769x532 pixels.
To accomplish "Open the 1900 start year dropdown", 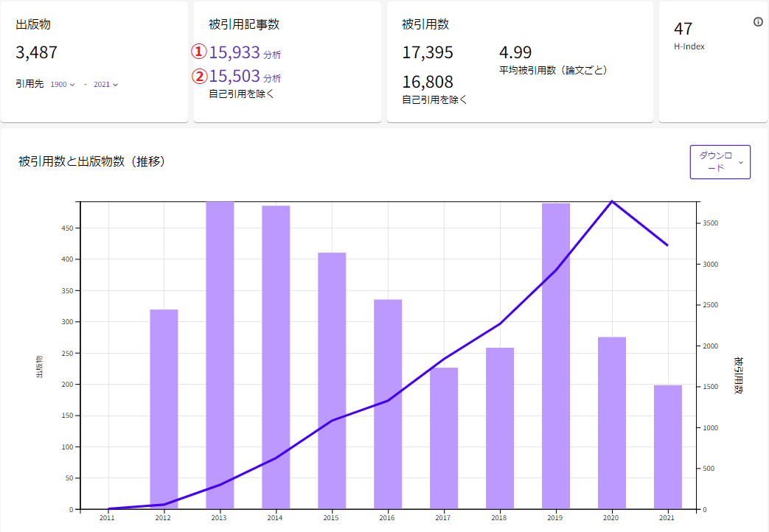I will click(x=63, y=84).
